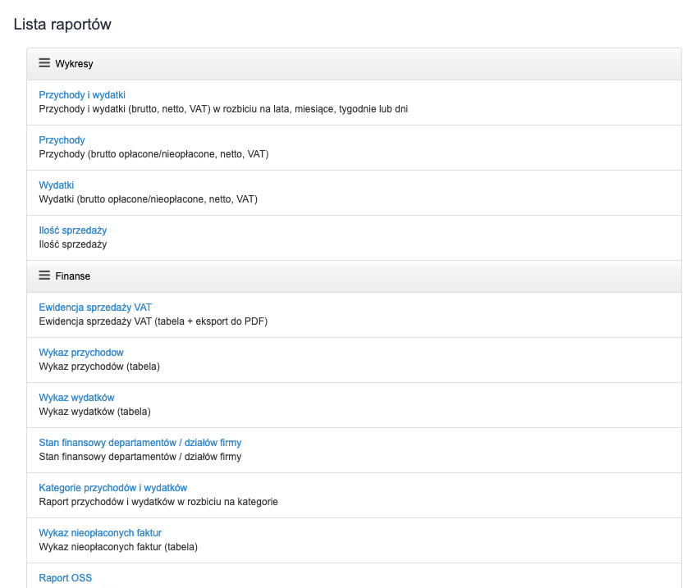
Task: Open Stan finansowy departamentów link
Action: click(140, 443)
